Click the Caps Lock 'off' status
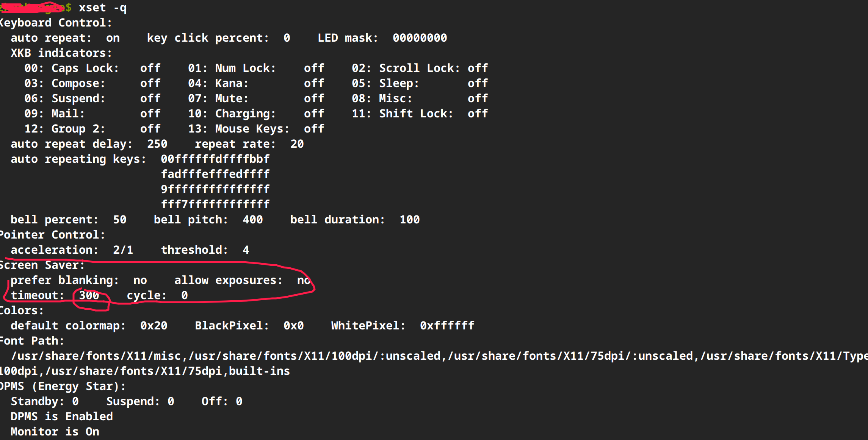Screen dimensions: 868x440 (x=150, y=68)
